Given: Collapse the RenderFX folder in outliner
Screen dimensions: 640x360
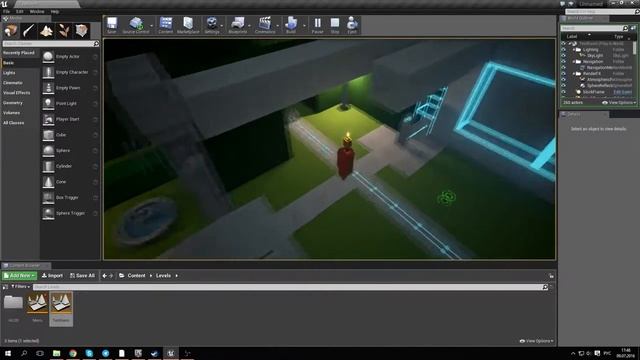Looking at the screenshot, I should tap(574, 74).
